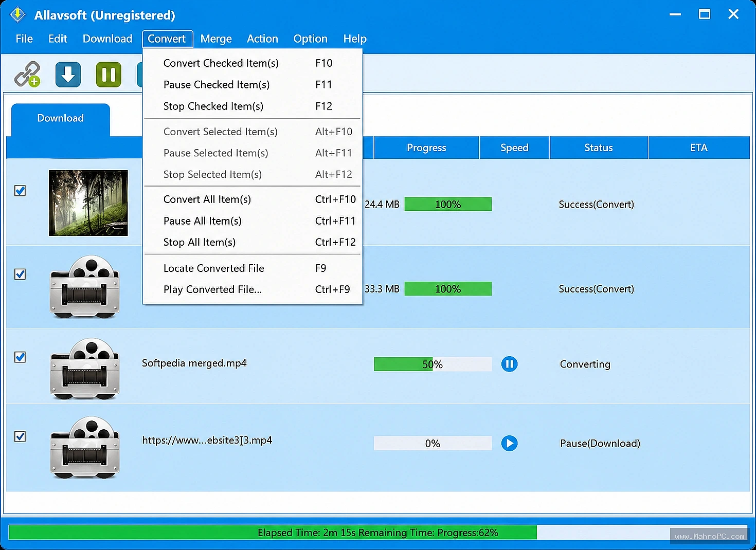Click the Speed column header

(x=514, y=148)
